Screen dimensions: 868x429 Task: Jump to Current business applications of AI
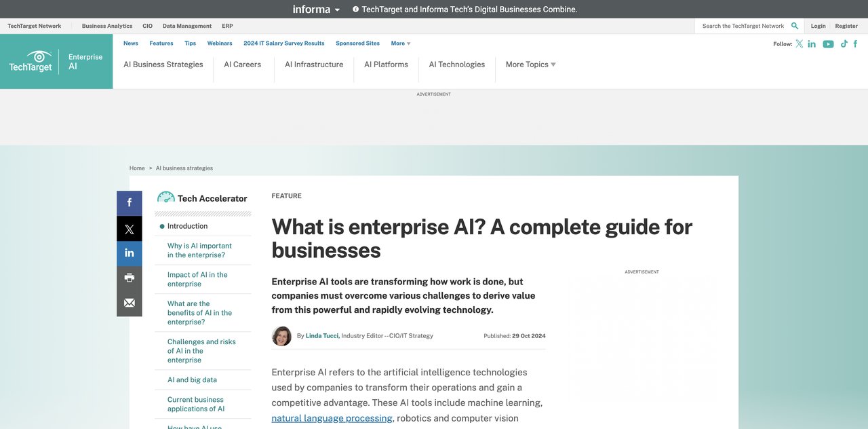coord(196,404)
